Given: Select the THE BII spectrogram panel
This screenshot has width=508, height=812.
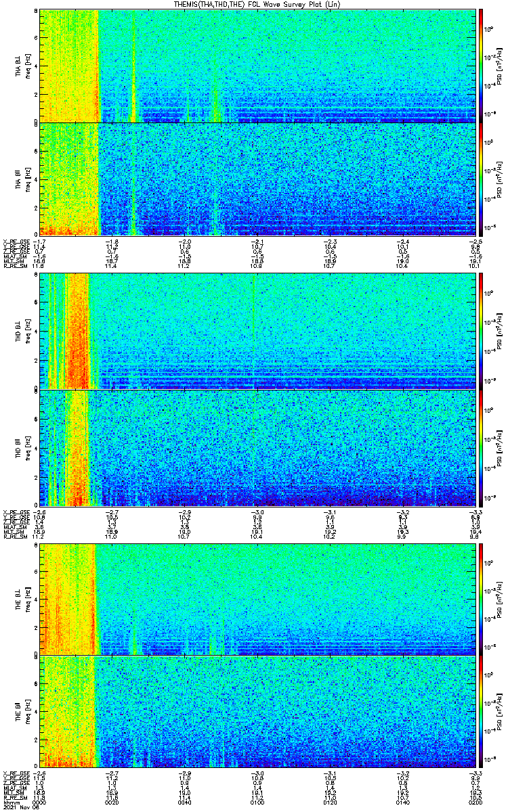Looking at the screenshot, I should 258,712.
